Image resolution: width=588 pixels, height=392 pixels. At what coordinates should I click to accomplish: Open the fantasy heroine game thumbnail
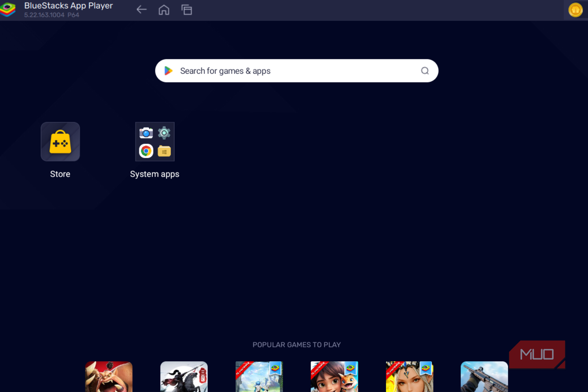[409, 380]
